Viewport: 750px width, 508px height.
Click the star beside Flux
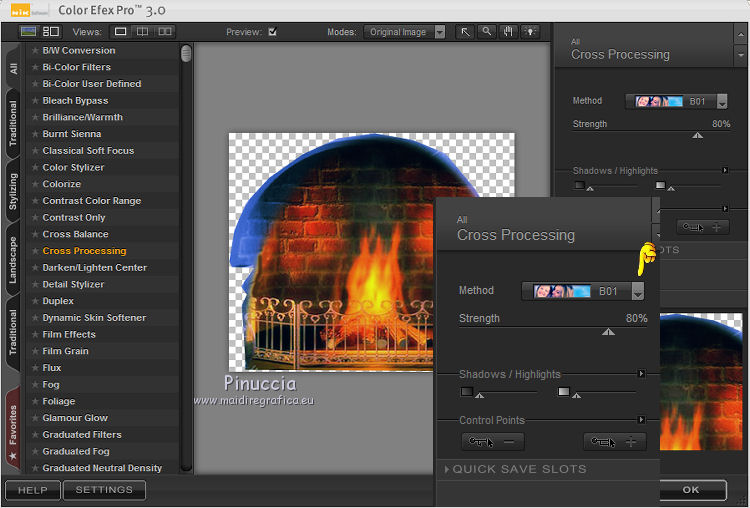35,368
